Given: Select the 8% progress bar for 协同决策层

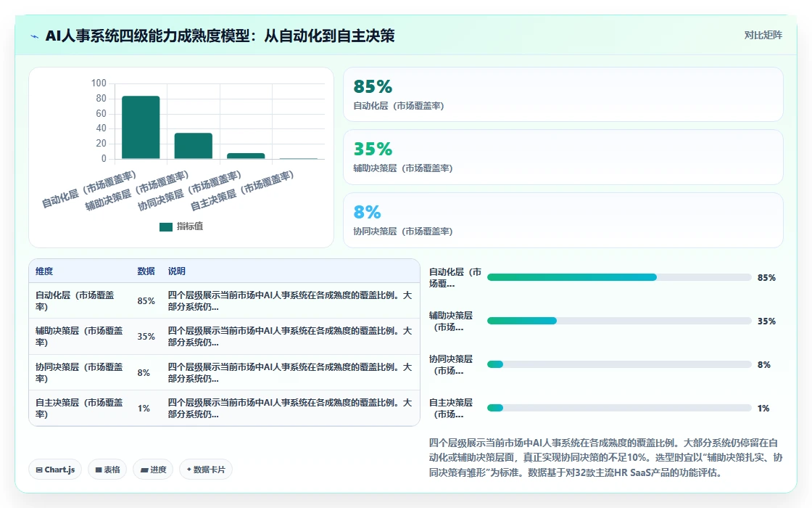Looking at the screenshot, I should pos(619,364).
